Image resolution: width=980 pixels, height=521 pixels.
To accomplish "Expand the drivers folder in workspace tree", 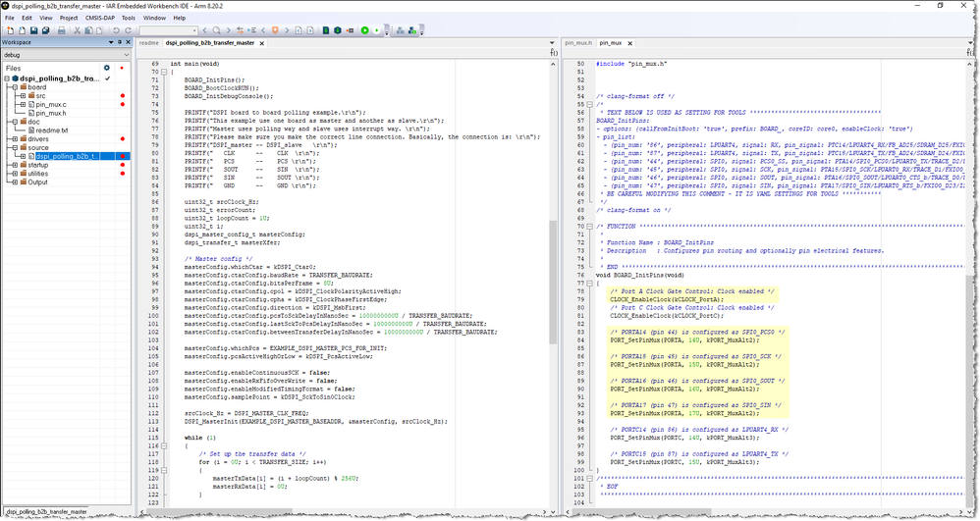I will (x=15, y=139).
